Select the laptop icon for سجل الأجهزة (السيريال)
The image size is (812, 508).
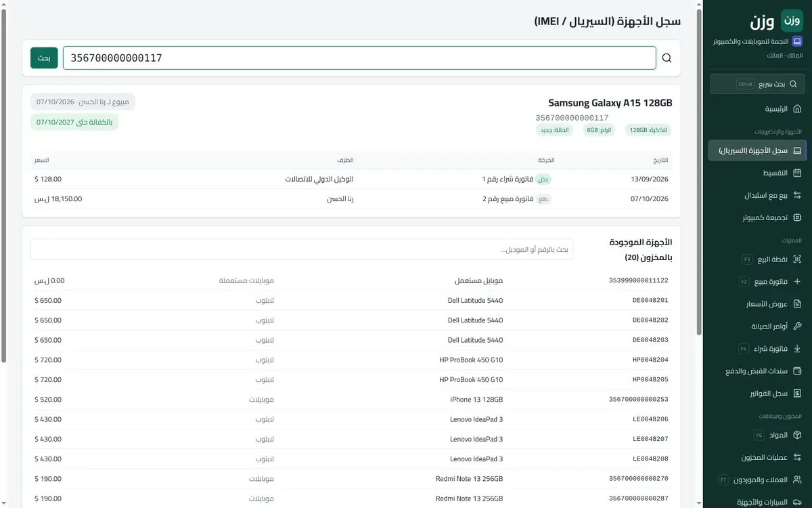coord(797,150)
